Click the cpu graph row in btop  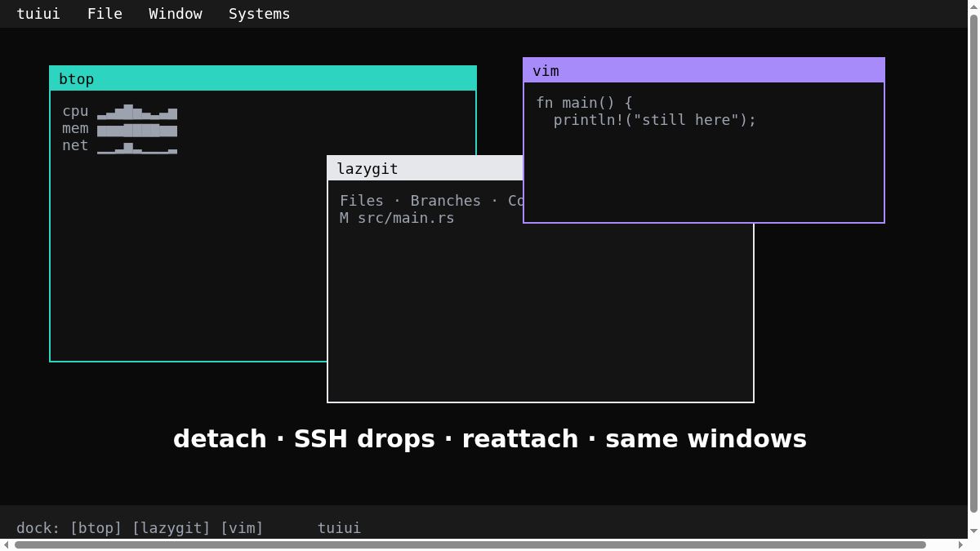point(120,111)
